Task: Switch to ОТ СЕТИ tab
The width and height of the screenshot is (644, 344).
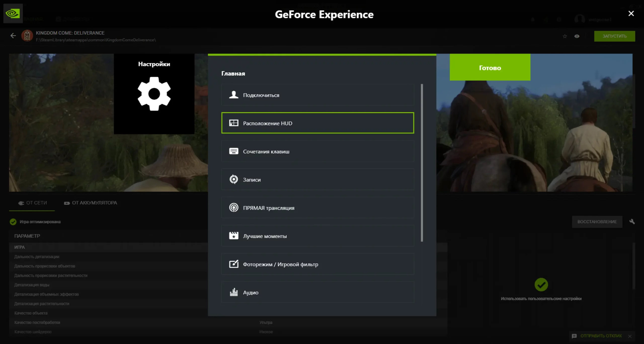Action: pos(32,203)
